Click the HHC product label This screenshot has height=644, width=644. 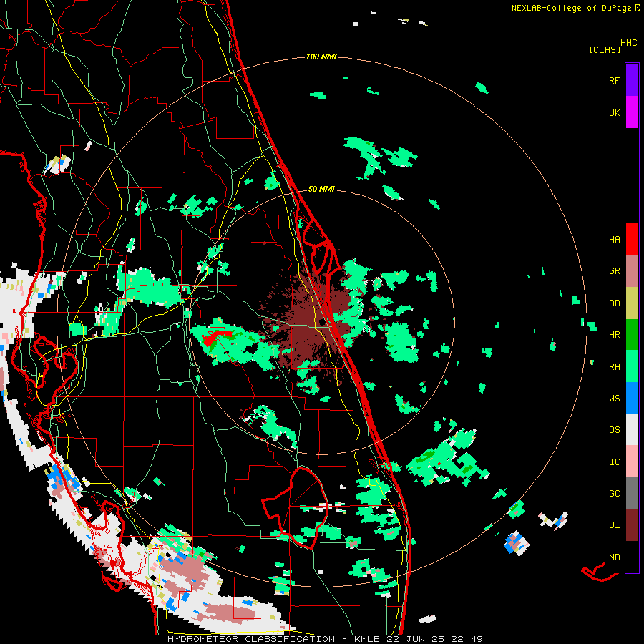[x=629, y=43]
